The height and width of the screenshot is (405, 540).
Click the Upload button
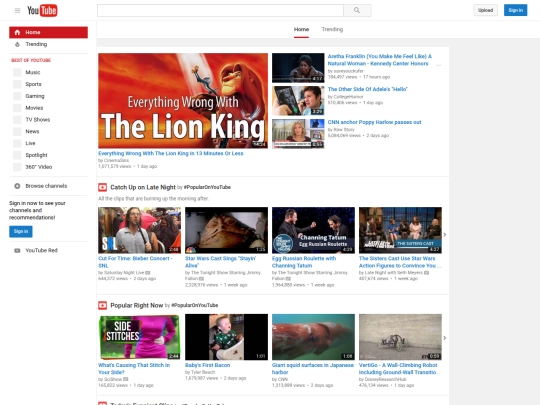(486, 10)
